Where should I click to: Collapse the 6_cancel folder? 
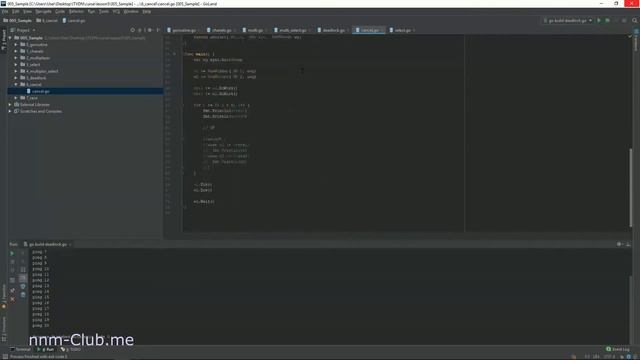(x=16, y=84)
